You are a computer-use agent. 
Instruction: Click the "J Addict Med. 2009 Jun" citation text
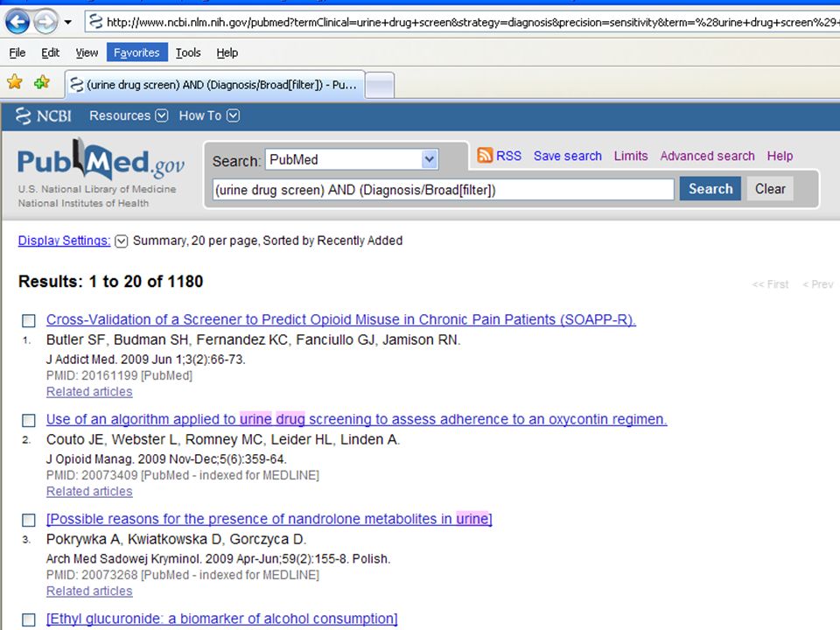[146, 360]
